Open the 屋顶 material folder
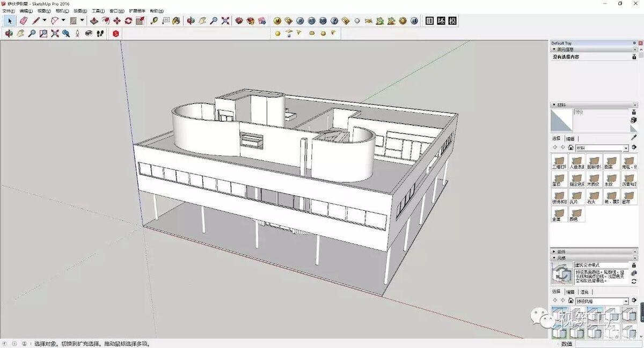The image size is (644, 348). 559,180
